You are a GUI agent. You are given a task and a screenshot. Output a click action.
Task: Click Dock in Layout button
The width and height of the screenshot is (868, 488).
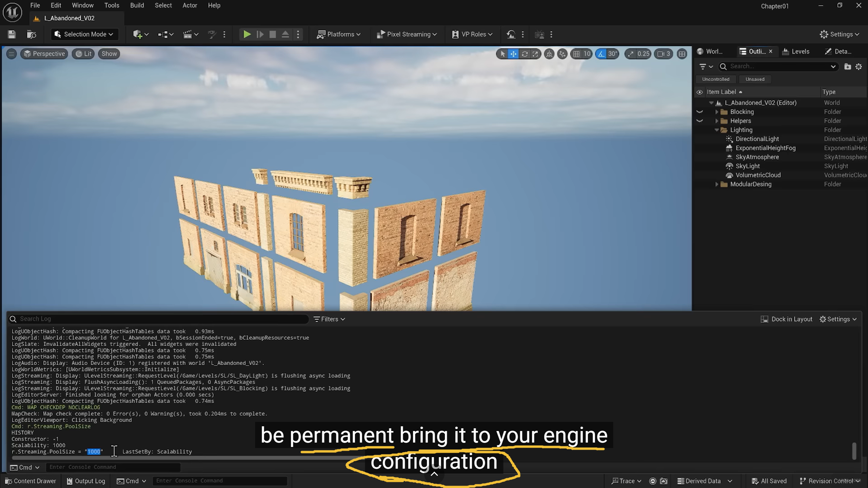(x=787, y=319)
